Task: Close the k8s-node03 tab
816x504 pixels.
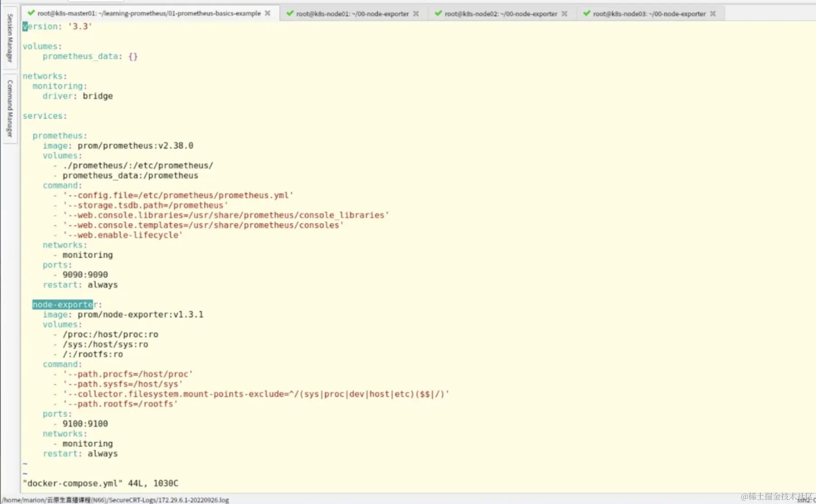Action: [713, 14]
